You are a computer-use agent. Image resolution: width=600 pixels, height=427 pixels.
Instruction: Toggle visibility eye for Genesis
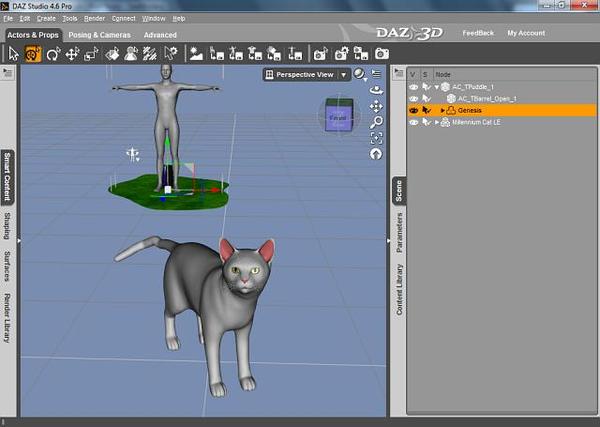click(x=413, y=111)
